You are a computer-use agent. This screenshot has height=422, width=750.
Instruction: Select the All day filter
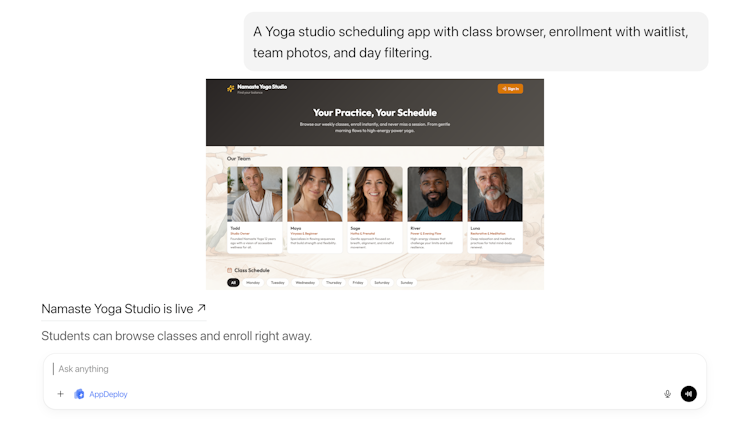click(233, 283)
